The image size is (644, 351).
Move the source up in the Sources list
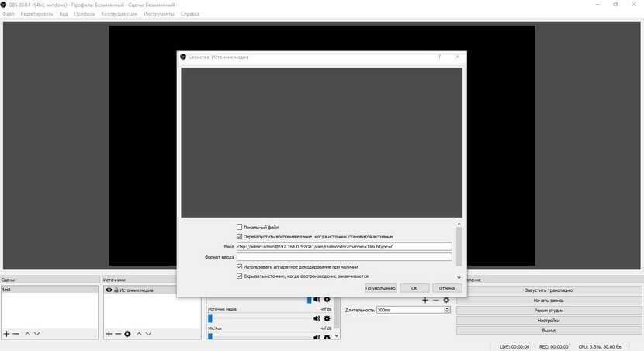pyautogui.click(x=139, y=334)
